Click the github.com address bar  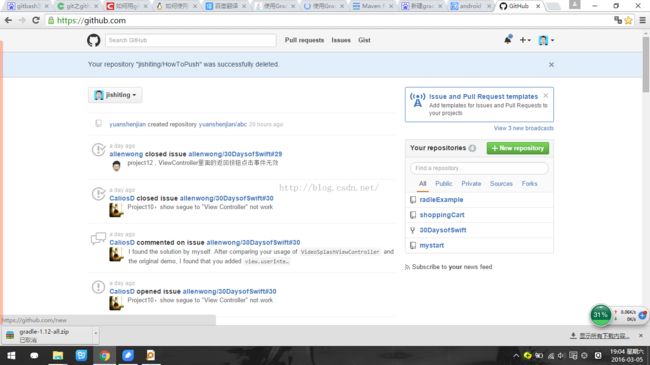(327, 20)
